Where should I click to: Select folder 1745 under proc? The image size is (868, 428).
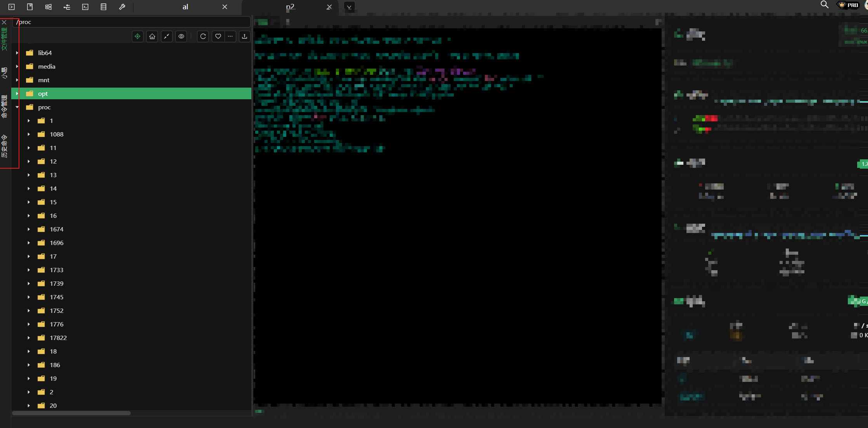coord(57,297)
